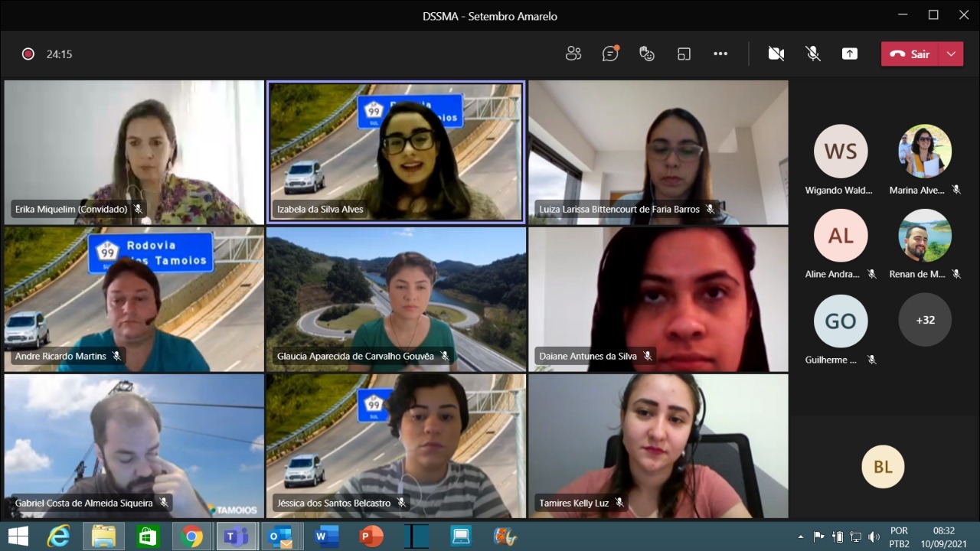Open Google Chrome from the taskbar
This screenshot has width=980, height=551.
click(x=192, y=536)
